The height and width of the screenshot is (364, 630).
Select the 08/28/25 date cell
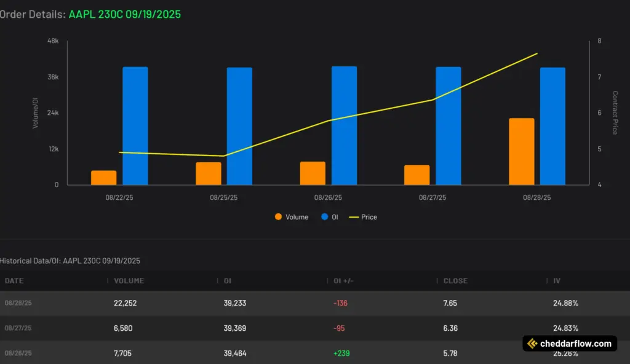pos(18,303)
